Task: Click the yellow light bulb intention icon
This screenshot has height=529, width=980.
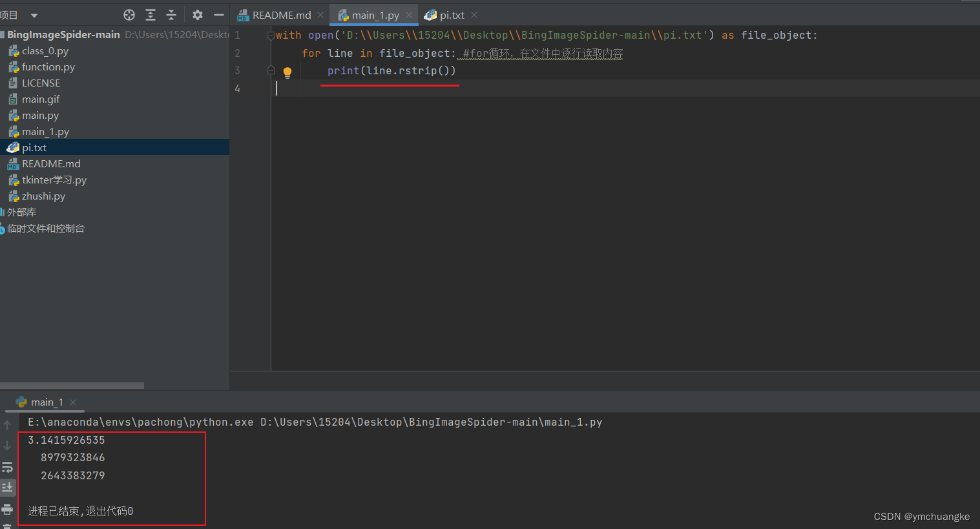Action: (x=287, y=72)
